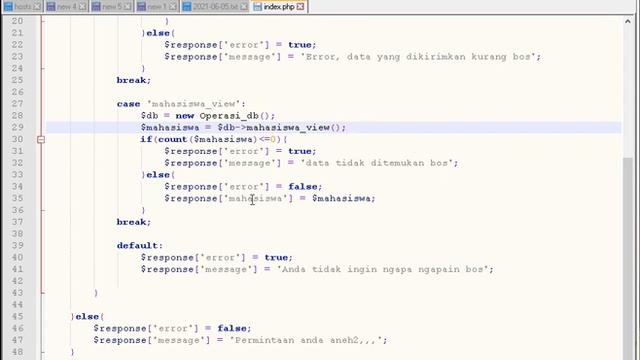Click 'Permintaan anda aneh2,,,' string

308,340
